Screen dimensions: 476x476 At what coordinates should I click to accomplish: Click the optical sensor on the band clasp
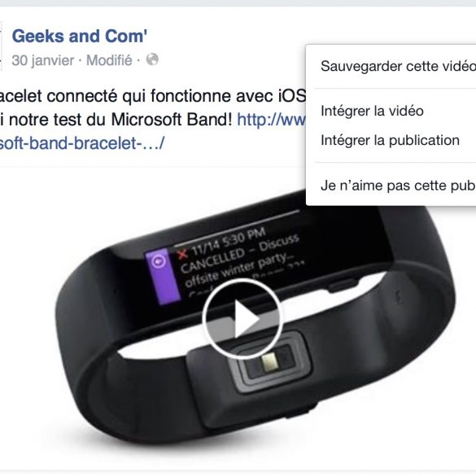pyautogui.click(x=269, y=363)
